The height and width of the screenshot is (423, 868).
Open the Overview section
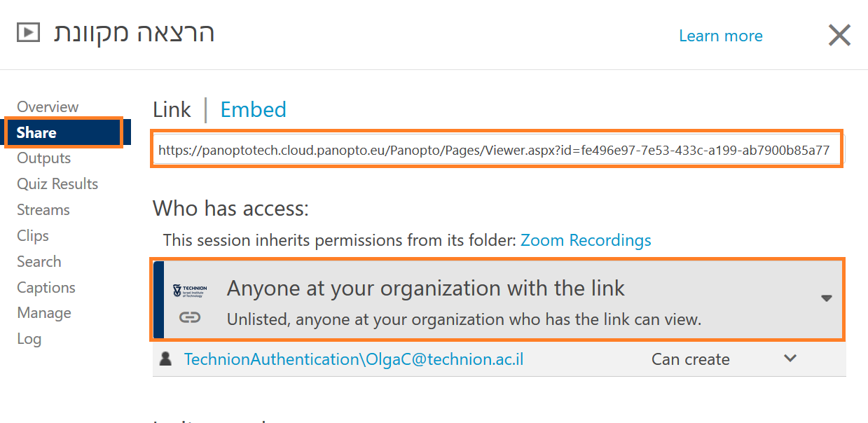[x=48, y=106]
